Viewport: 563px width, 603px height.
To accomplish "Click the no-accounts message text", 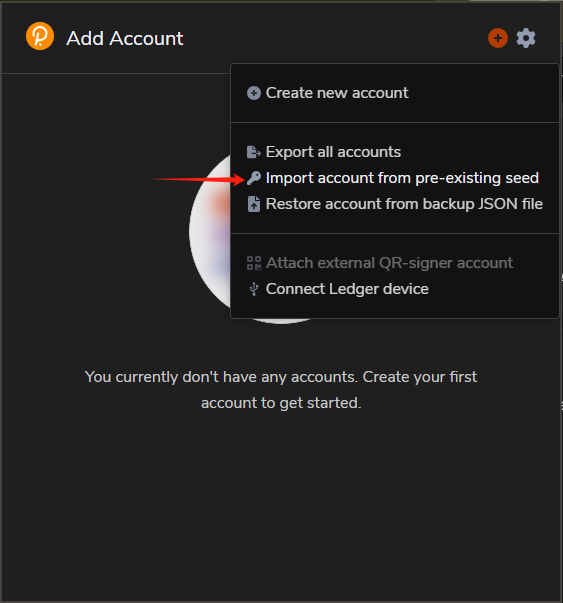I will (x=281, y=390).
